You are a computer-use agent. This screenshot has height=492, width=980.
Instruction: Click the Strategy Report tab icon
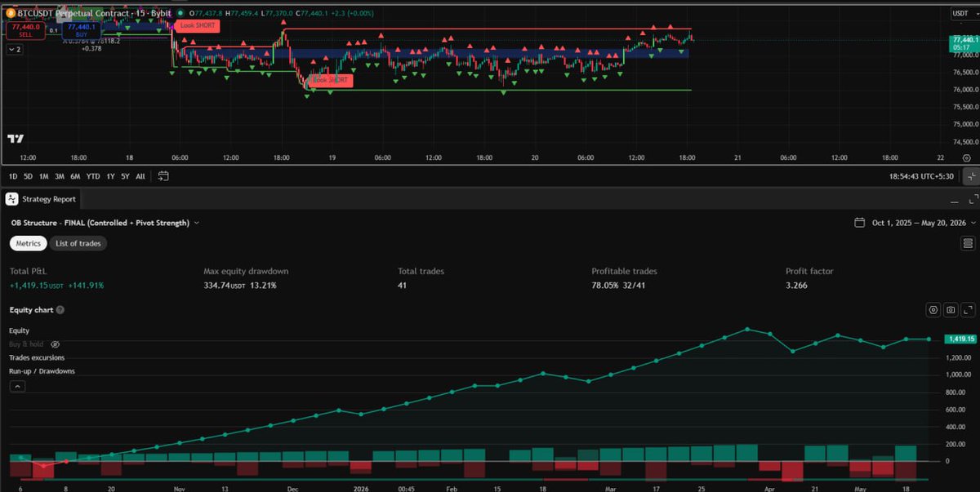click(12, 199)
